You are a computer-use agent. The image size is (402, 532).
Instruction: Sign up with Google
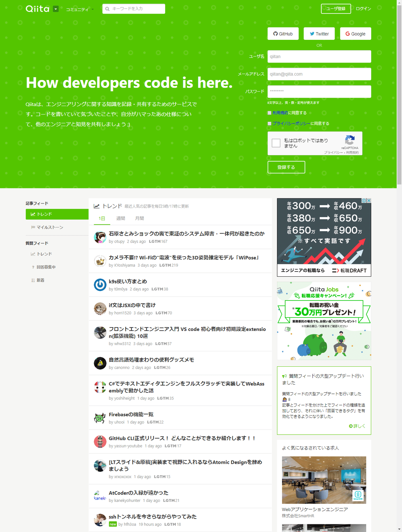(x=355, y=34)
